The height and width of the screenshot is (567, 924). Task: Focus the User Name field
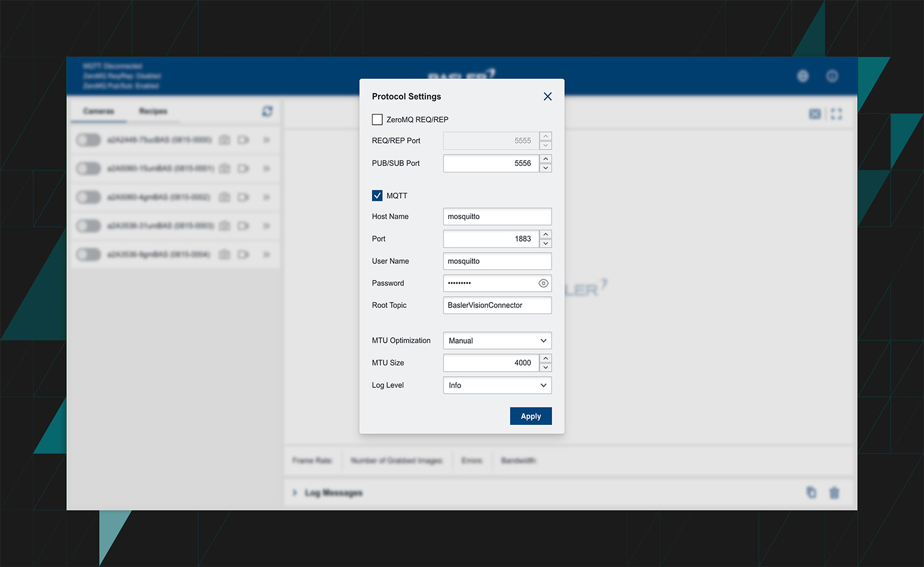[x=498, y=261]
